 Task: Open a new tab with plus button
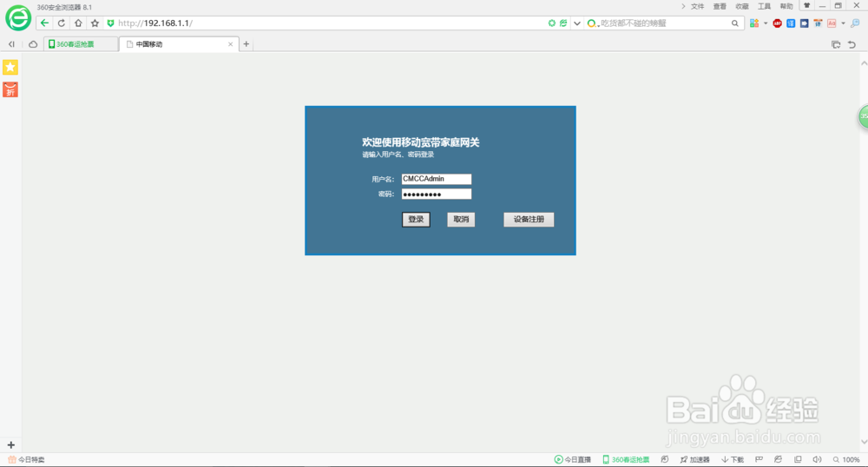[247, 44]
